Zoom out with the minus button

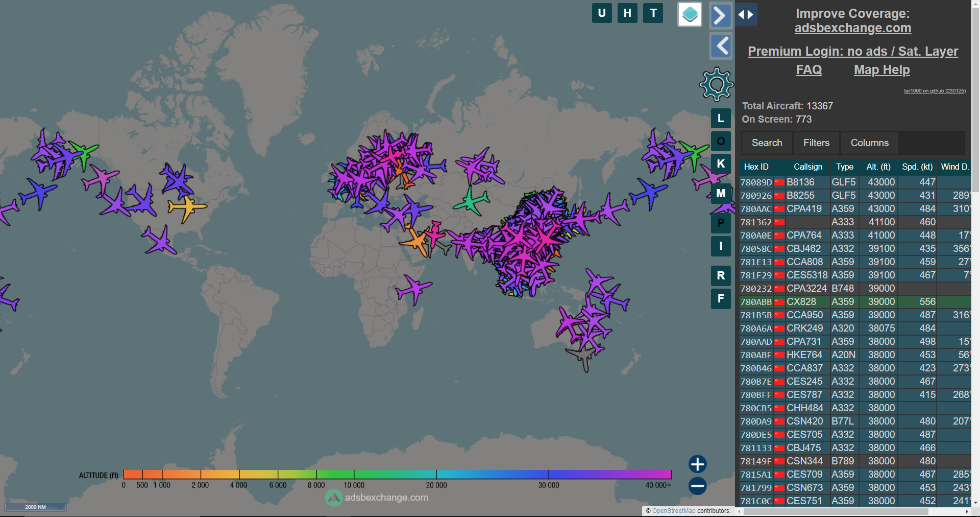697,485
